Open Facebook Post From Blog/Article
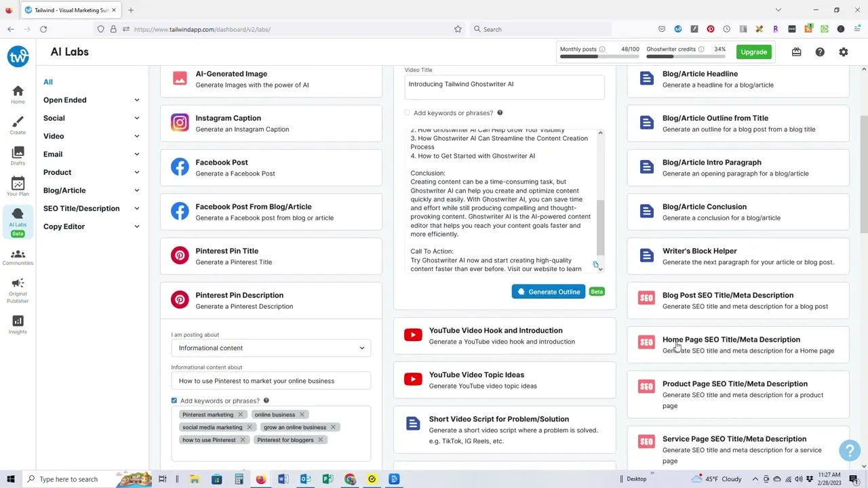This screenshot has height=488, width=868. click(x=271, y=211)
